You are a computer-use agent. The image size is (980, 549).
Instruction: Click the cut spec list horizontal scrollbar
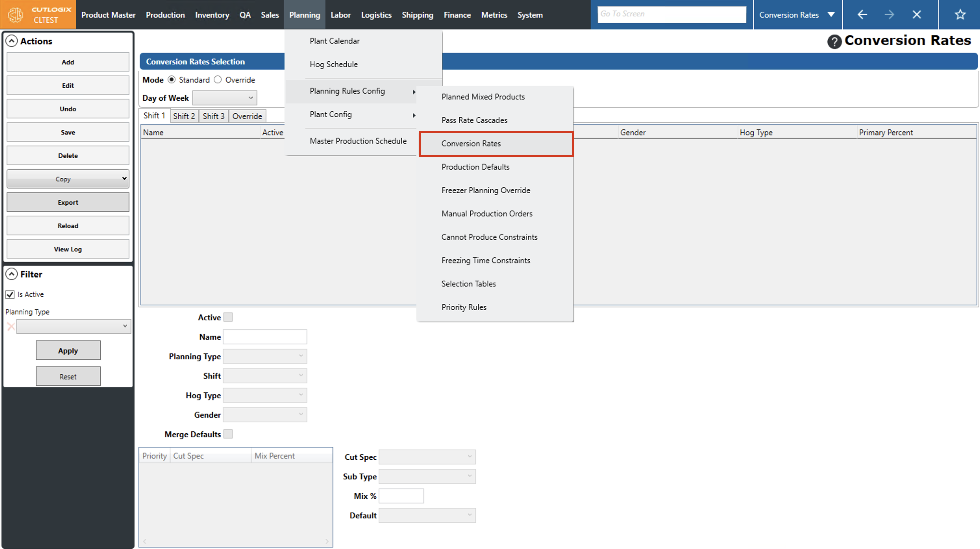[x=235, y=541]
